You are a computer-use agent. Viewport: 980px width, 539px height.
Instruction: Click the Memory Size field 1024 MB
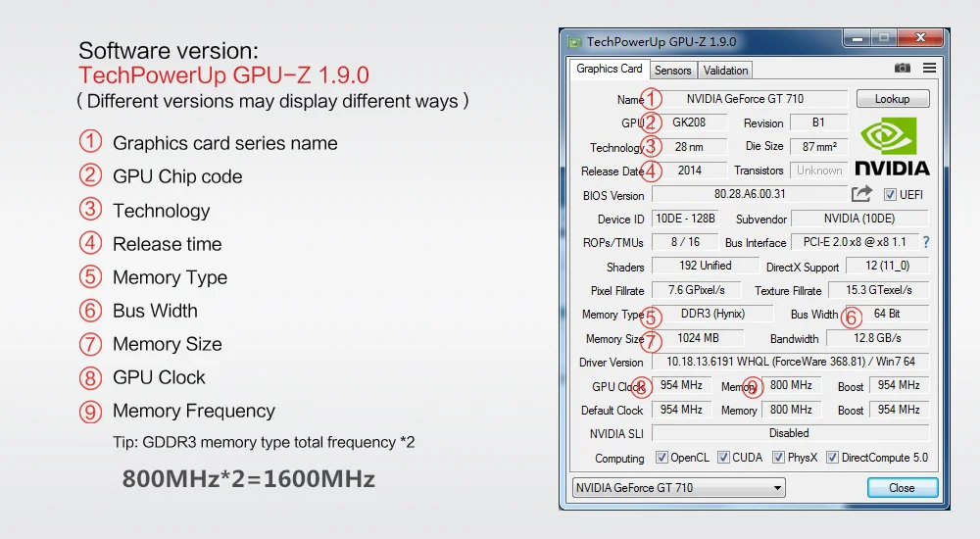click(x=698, y=338)
